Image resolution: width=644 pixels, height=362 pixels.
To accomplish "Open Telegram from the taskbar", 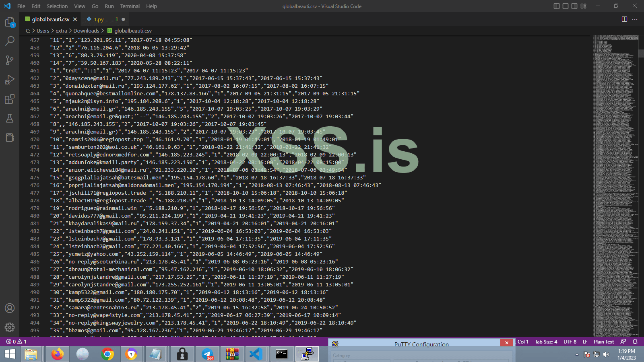I will tap(207, 354).
